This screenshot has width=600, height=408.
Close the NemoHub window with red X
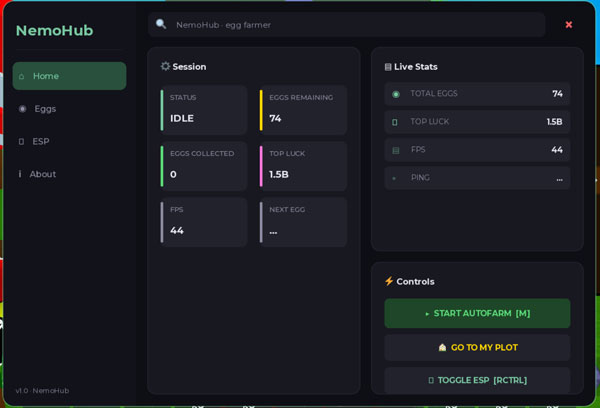[x=569, y=25]
